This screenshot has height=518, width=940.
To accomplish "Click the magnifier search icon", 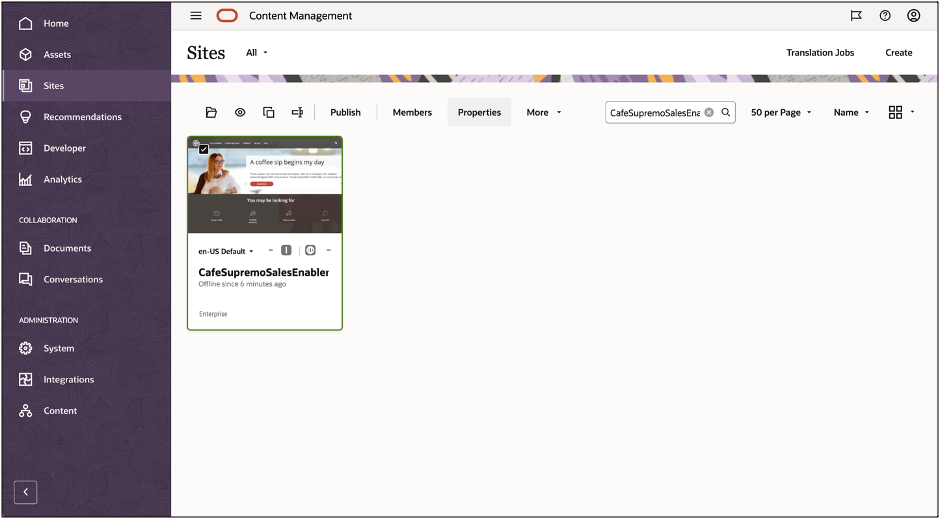I will click(726, 112).
